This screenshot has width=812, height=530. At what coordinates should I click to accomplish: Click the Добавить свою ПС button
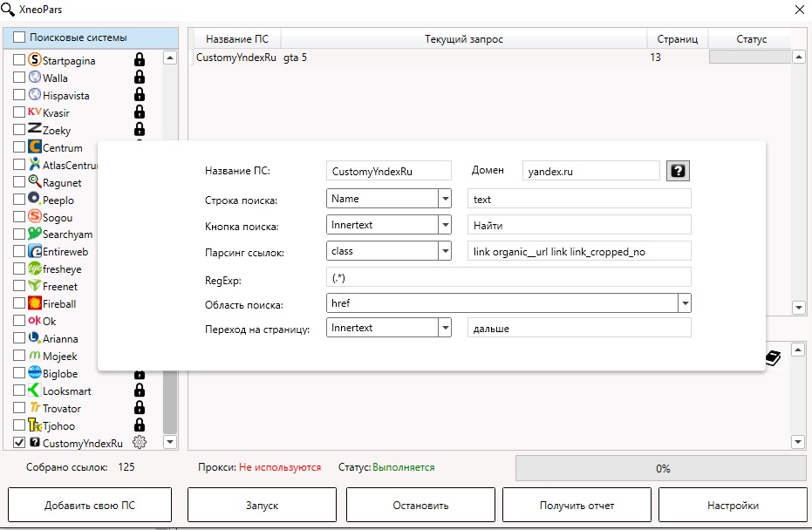tap(90, 506)
